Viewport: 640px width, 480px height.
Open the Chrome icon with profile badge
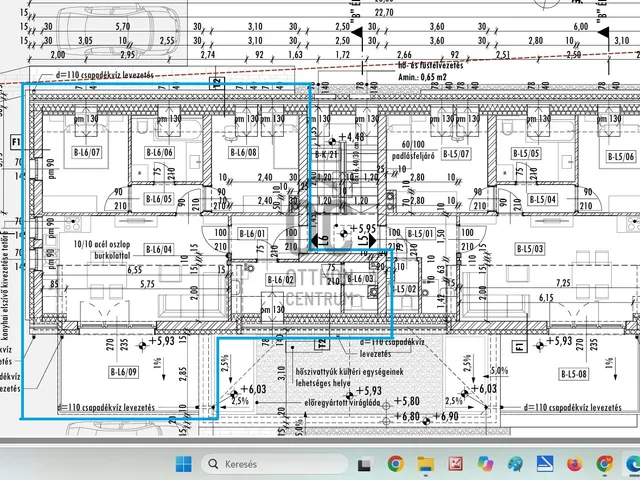pos(604,464)
